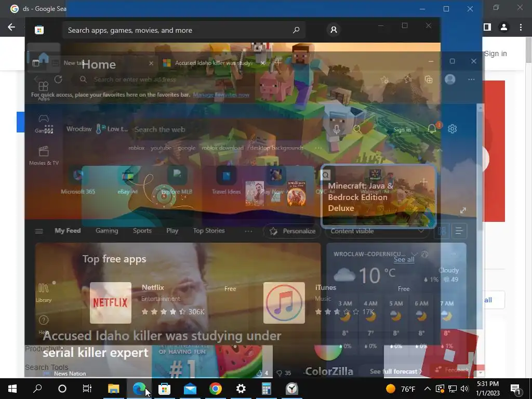
Task: Click the Microsoft Store profile icon
Action: [x=334, y=30]
